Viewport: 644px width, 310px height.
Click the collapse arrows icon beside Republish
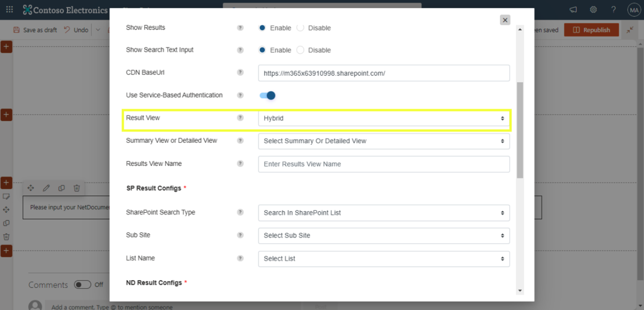tap(630, 30)
